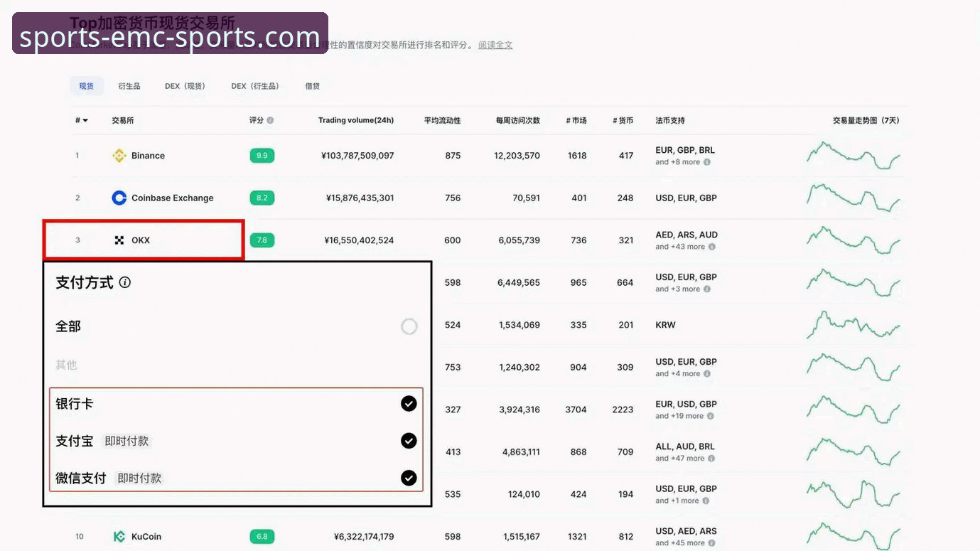Viewport: 980px width, 551px height.
Task: Open the Coinbase Exchange name link
Action: [173, 198]
